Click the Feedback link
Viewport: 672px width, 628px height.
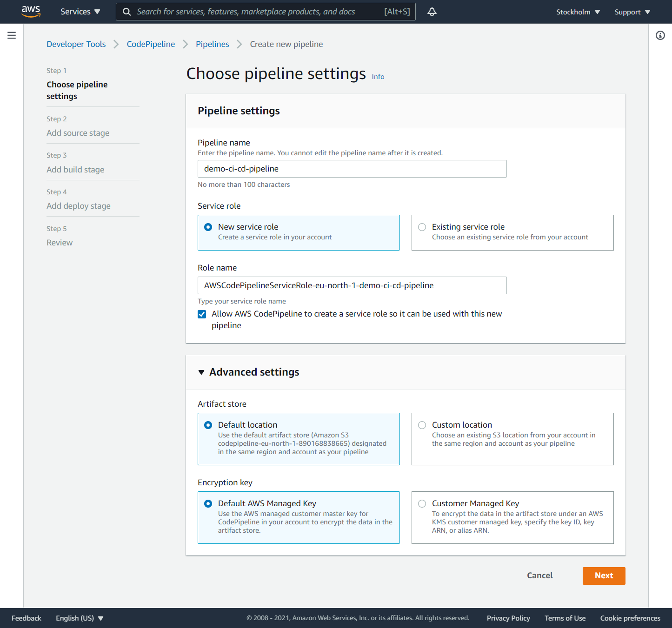(x=27, y=618)
